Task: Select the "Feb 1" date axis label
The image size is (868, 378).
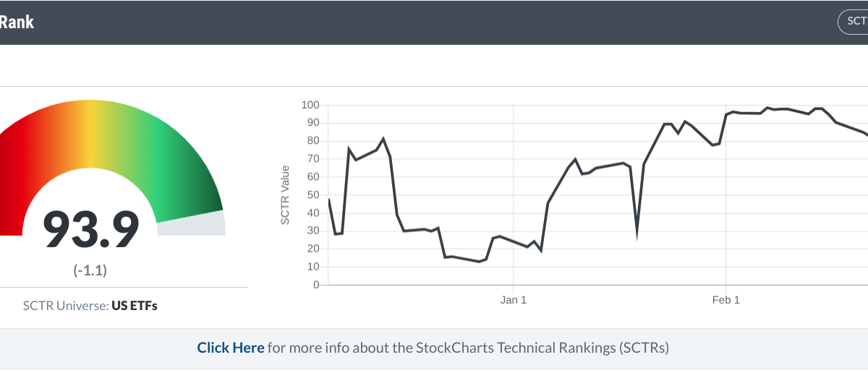Action: coord(726,300)
